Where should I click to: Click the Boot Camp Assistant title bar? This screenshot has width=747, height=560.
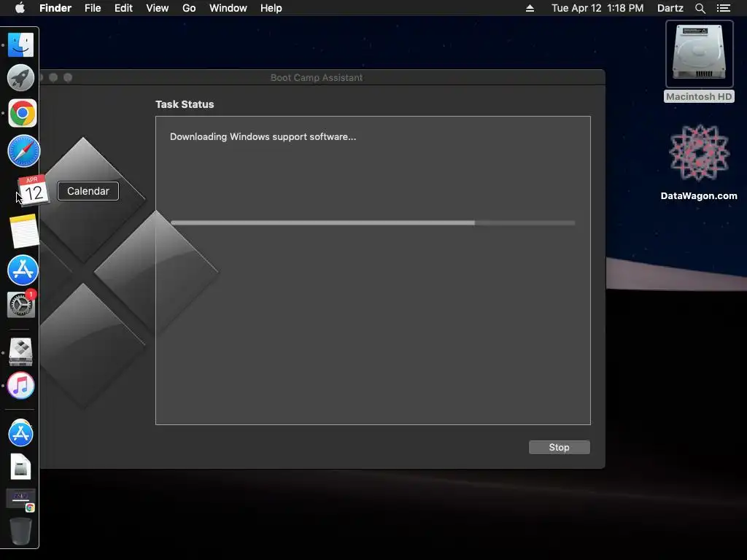pos(317,77)
